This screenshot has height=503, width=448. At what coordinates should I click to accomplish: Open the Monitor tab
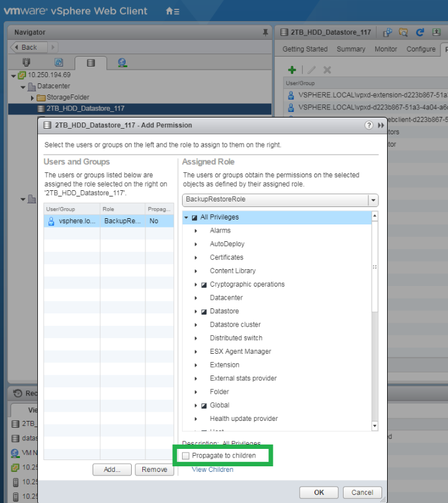[386, 49]
